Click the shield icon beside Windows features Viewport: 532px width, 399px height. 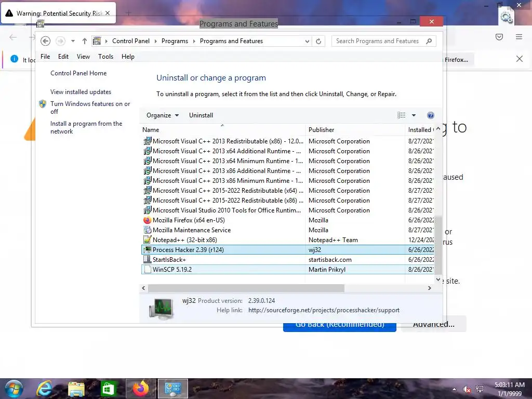(43, 104)
